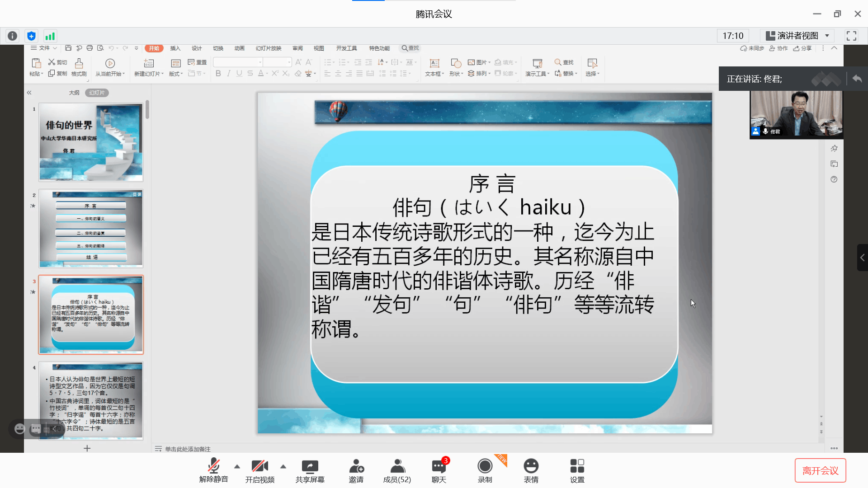This screenshot has height=488, width=868.
Task: Click the network signal status icon
Action: (50, 36)
